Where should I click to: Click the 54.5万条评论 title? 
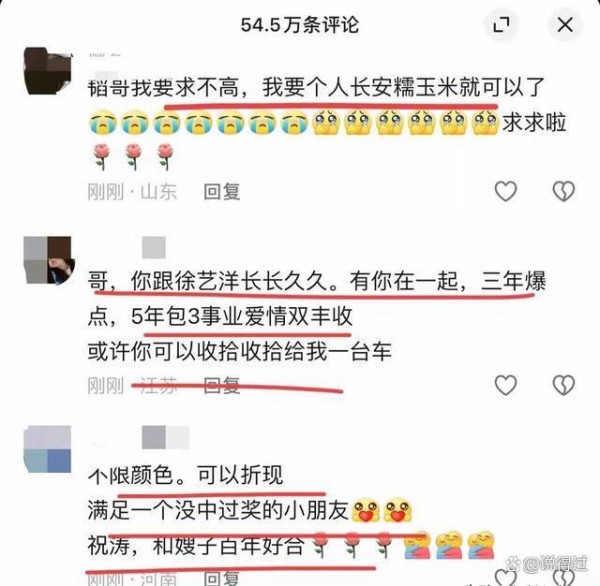coord(300,25)
